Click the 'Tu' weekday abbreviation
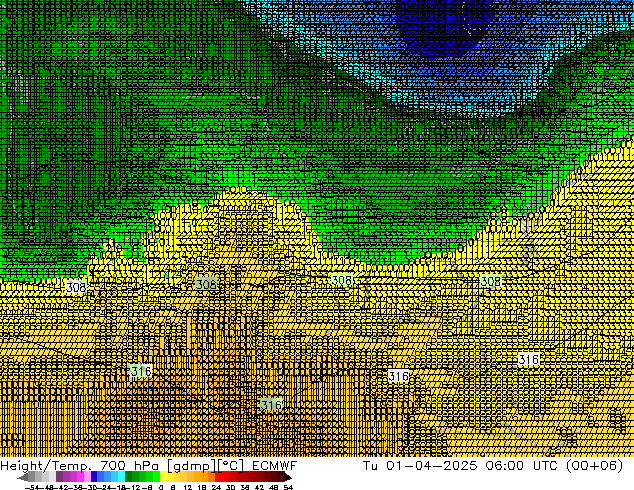The image size is (634, 490). point(370,466)
